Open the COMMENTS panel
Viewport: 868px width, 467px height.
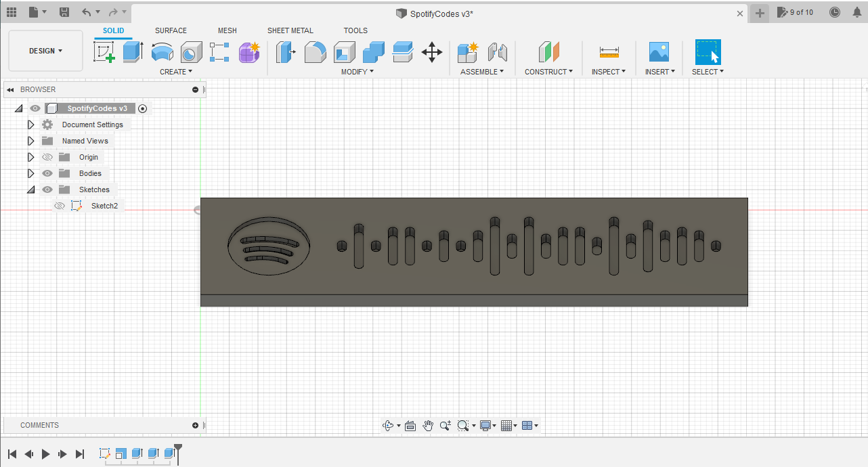pos(39,425)
